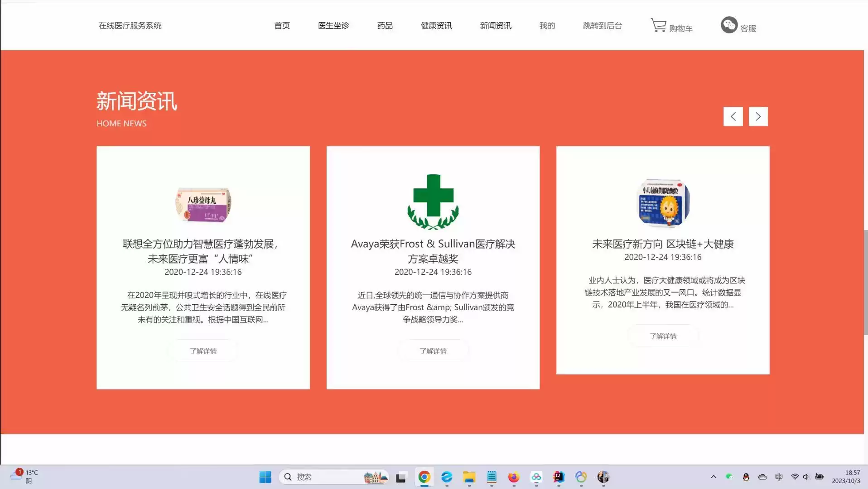This screenshot has height=489, width=868.
Task: Open Microsoft Edge from the taskbar
Action: [x=447, y=477]
